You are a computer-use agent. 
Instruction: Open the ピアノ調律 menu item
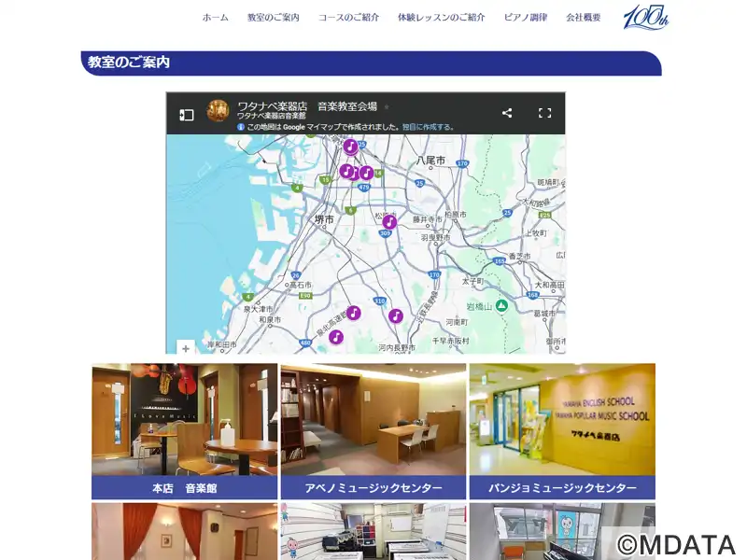pyautogui.click(x=526, y=18)
